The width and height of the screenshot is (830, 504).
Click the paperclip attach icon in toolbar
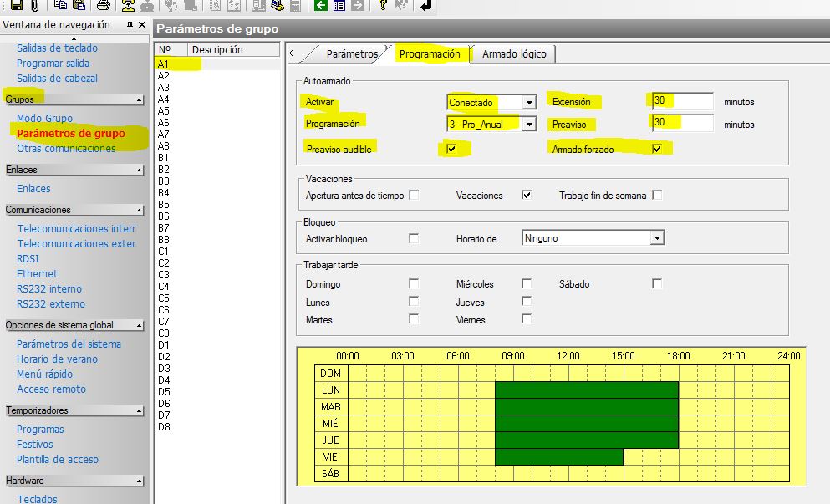click(x=34, y=5)
